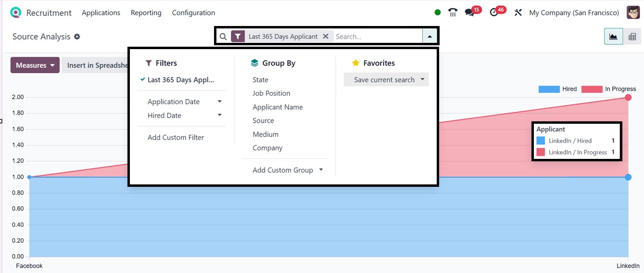Toggle the Last 365 Days Applicant filter
The width and height of the screenshot is (644, 273).
(180, 80)
